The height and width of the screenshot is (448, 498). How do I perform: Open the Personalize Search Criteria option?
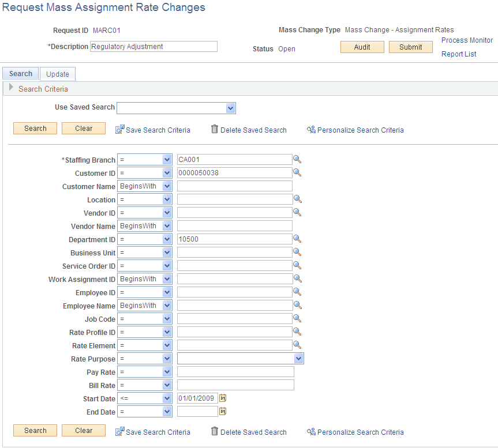point(312,130)
